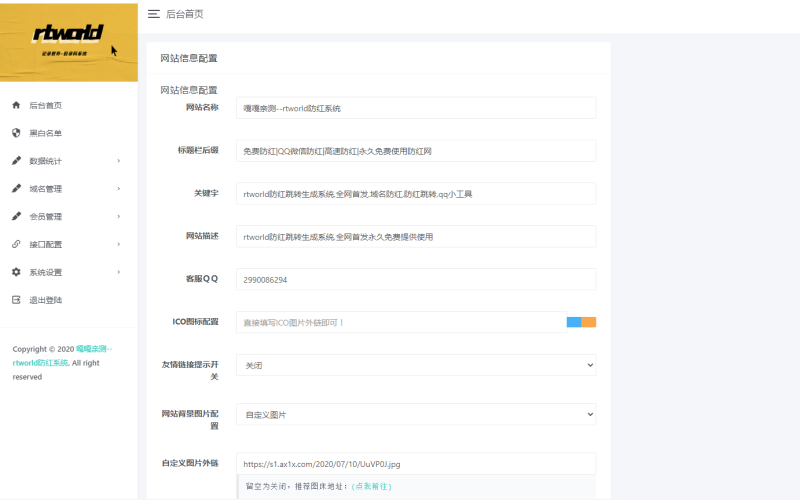Click the 后台首页 breadcrumb in header
The image size is (800, 500).
tap(185, 14)
